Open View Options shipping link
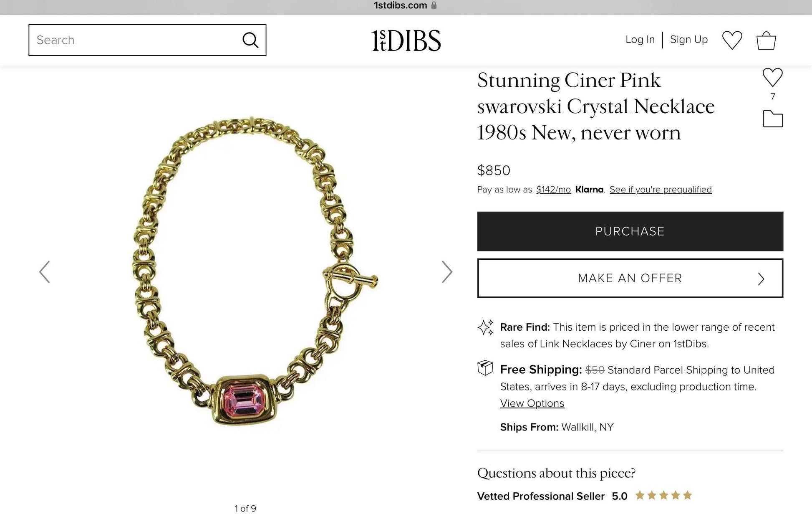 click(532, 403)
